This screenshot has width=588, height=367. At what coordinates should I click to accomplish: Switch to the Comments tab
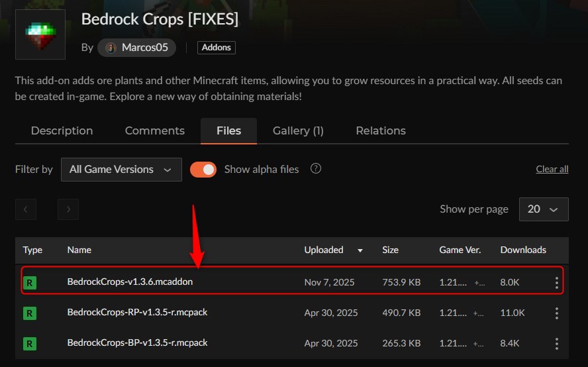155,131
